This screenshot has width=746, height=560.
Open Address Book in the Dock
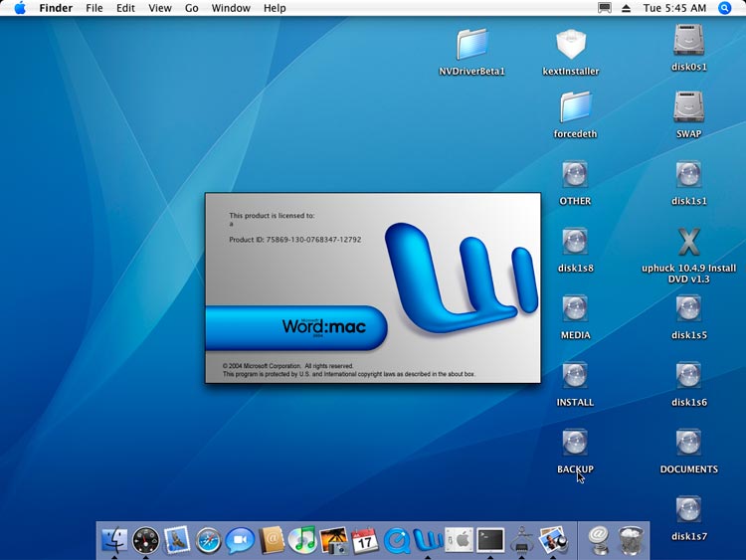(272, 540)
